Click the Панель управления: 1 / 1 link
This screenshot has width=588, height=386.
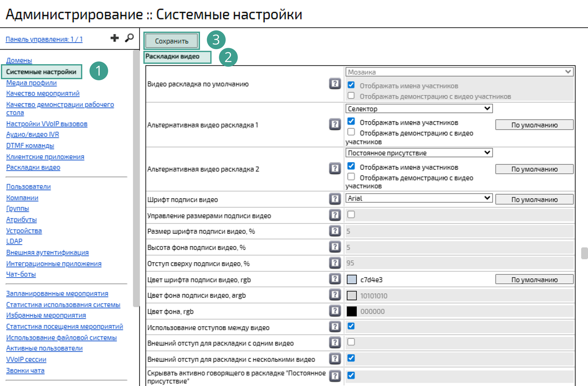[44, 39]
